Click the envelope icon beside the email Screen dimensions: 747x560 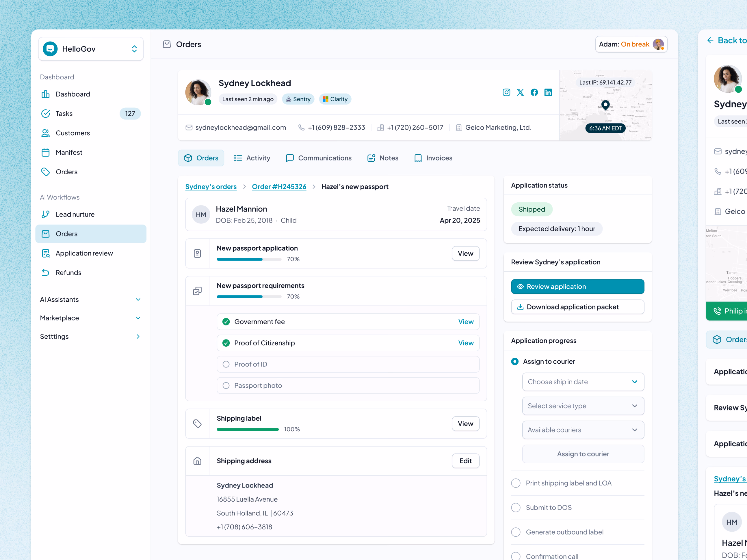189,128
